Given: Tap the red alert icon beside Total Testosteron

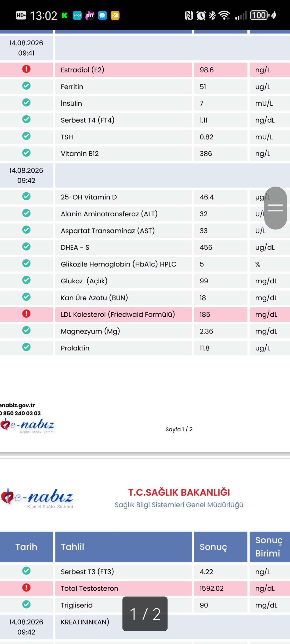Looking at the screenshot, I should pyautogui.click(x=26, y=588).
